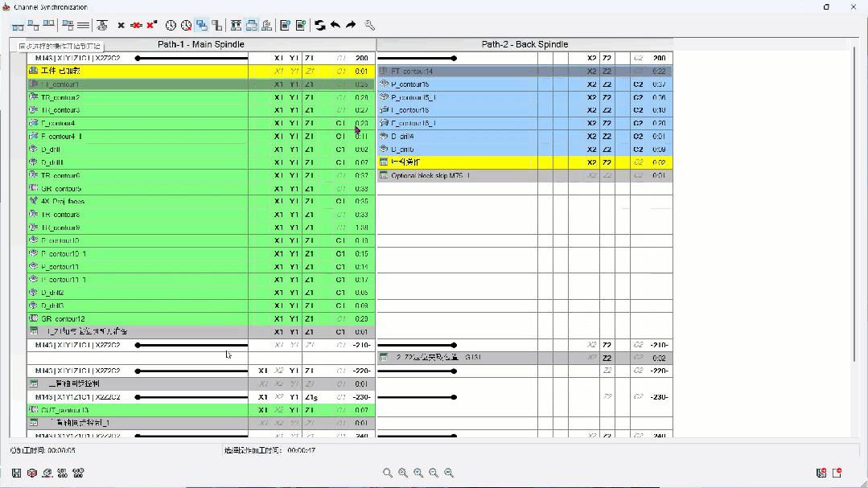Toggle the highlighted overlapping blue squares icon

[201, 25]
